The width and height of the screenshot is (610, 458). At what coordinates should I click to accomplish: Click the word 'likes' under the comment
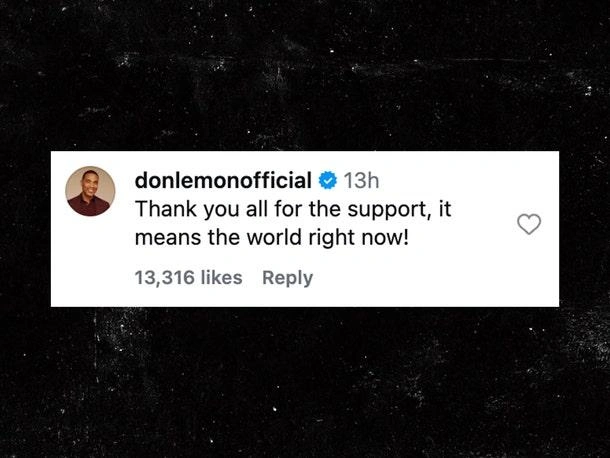coord(221,278)
